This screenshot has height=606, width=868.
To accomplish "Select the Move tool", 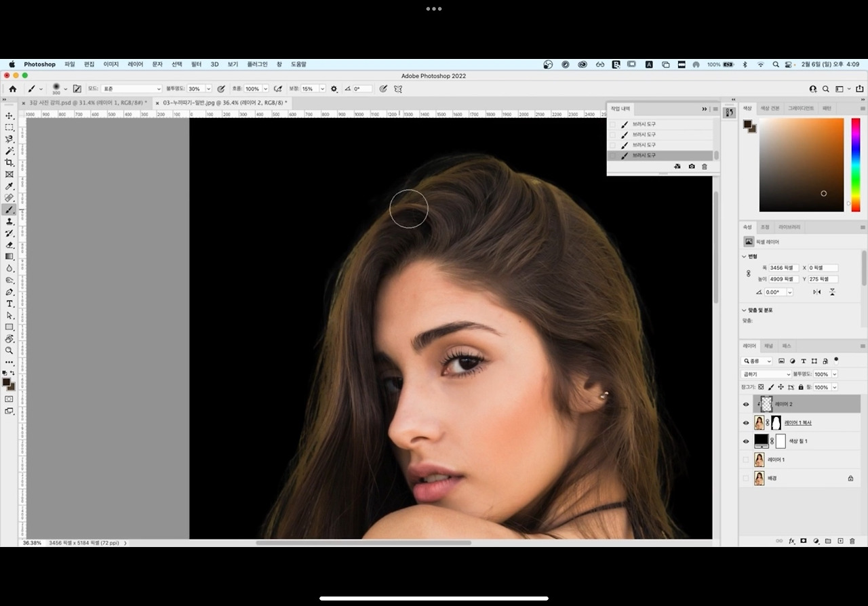I will (x=9, y=116).
